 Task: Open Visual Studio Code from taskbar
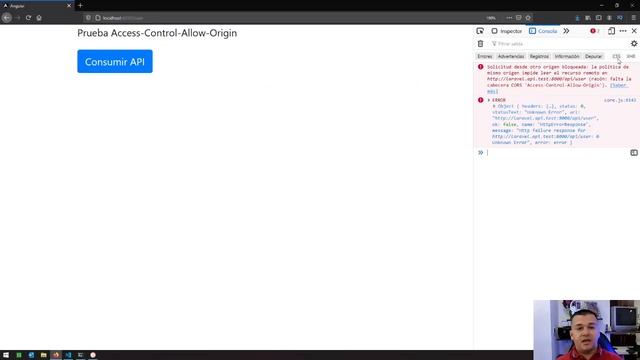68,355
